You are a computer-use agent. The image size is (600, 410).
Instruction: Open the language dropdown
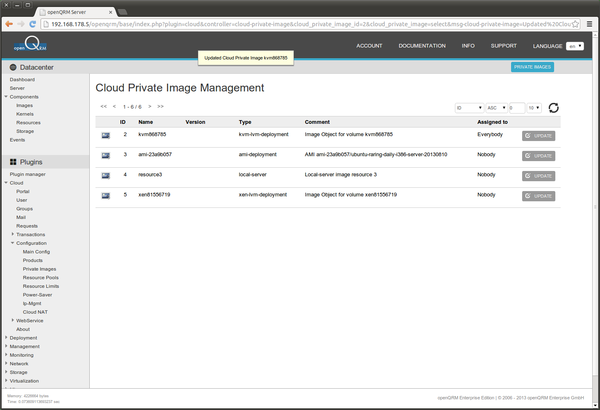[575, 46]
